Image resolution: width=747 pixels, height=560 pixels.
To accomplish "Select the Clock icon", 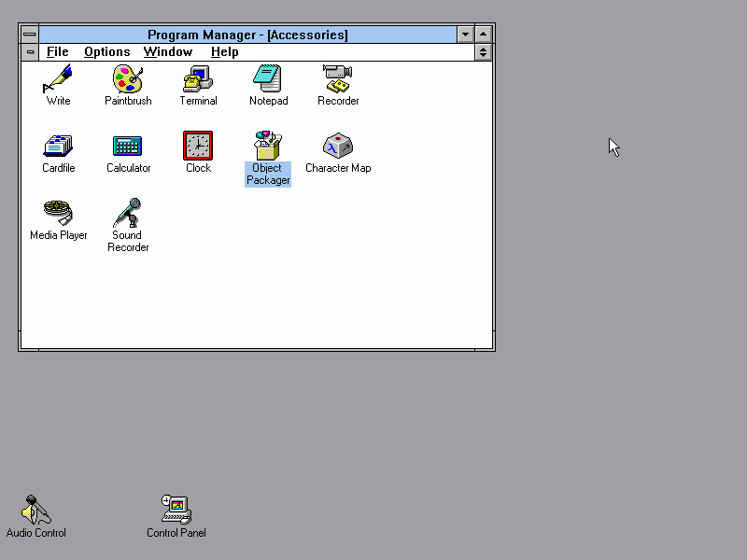I will (198, 147).
